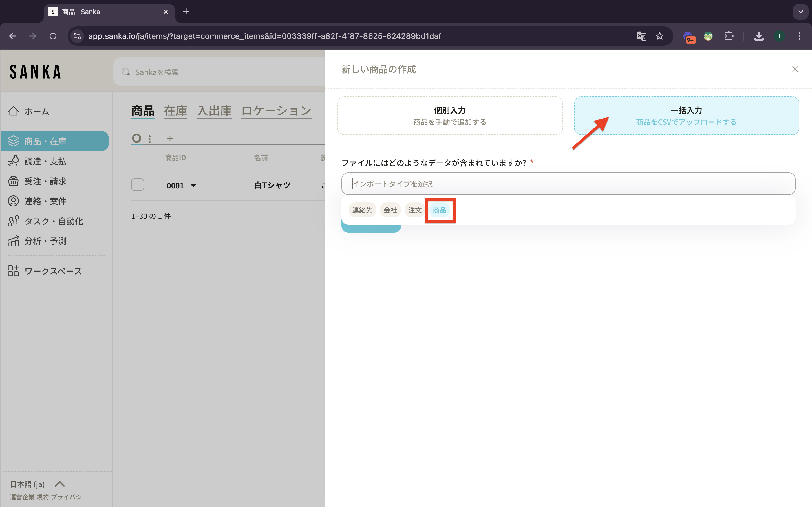Open ワークスペース workspace sidebar item
812x507 pixels.
[53, 271]
